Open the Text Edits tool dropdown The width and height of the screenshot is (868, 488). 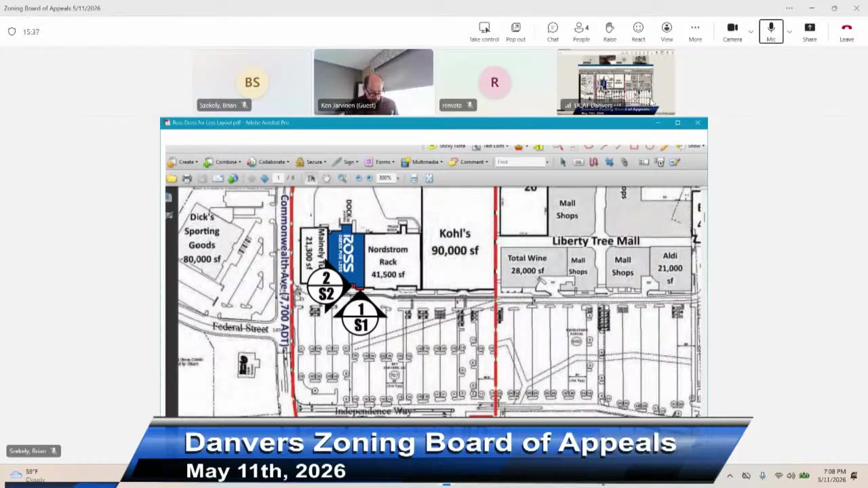pyautogui.click(x=492, y=146)
